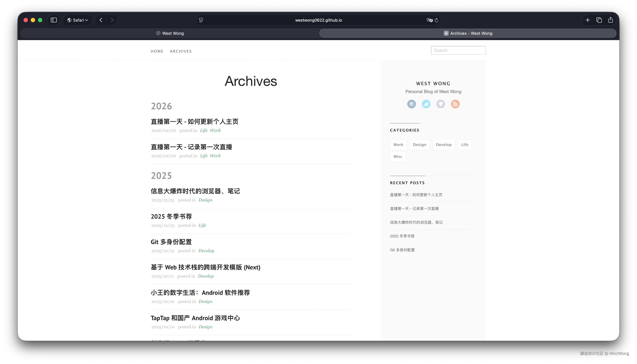This screenshot has height=364, width=637.
Task: Show tab overview with the tabs icon
Action: [x=599, y=20]
